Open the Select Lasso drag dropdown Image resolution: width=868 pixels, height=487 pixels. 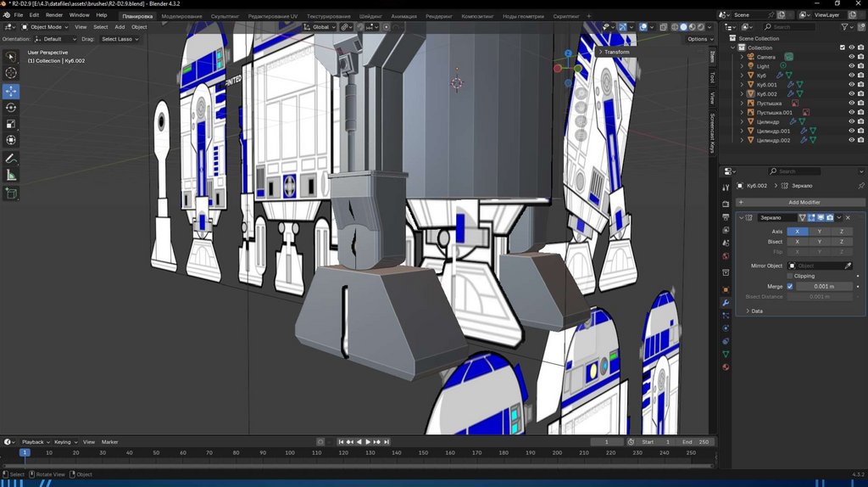pyautogui.click(x=119, y=39)
